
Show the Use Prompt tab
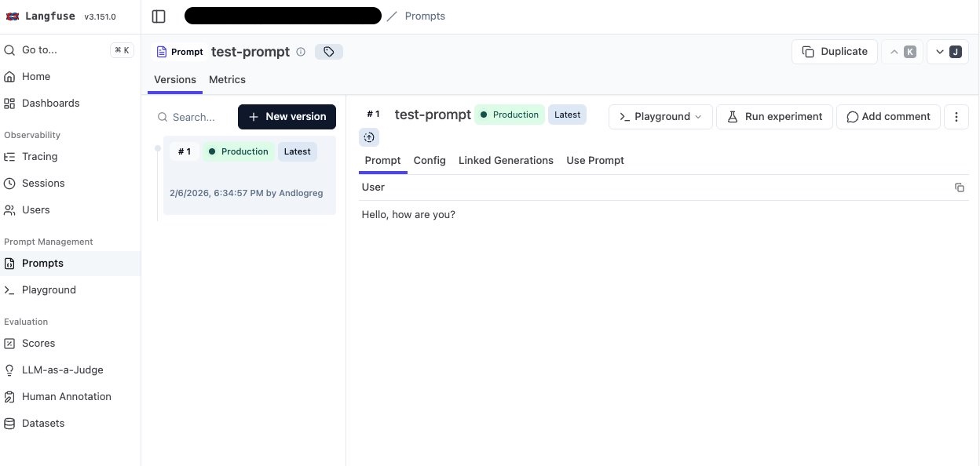(595, 161)
